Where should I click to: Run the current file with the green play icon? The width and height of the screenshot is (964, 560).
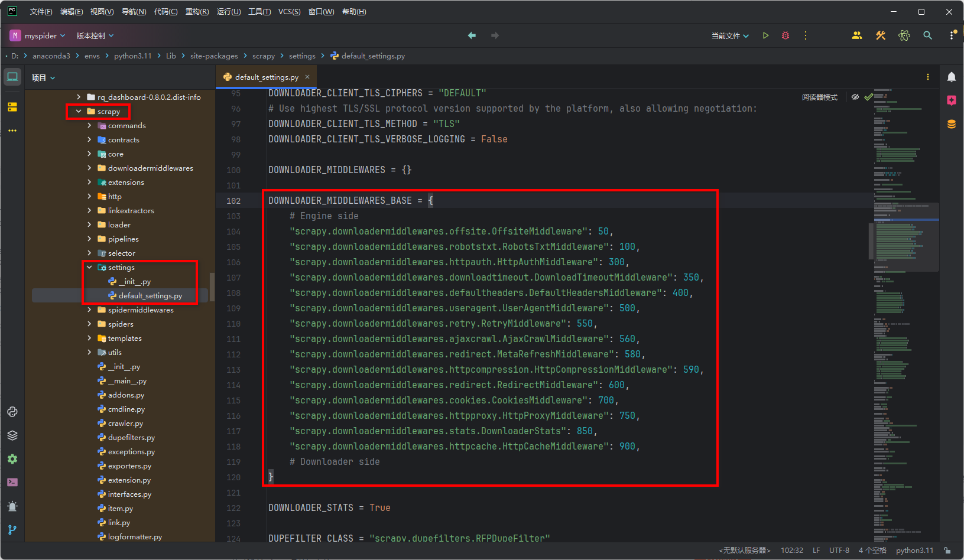765,35
